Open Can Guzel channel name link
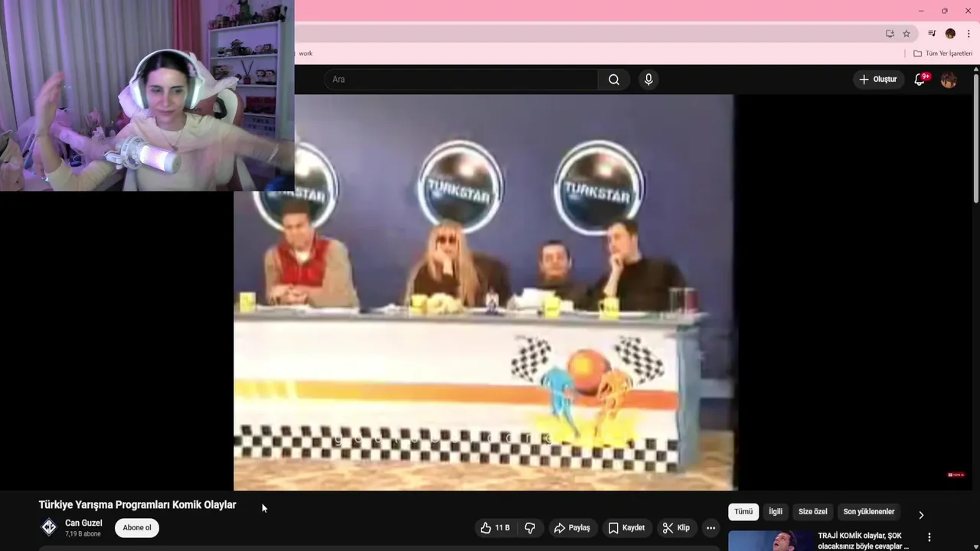The width and height of the screenshot is (980, 551). click(x=83, y=523)
